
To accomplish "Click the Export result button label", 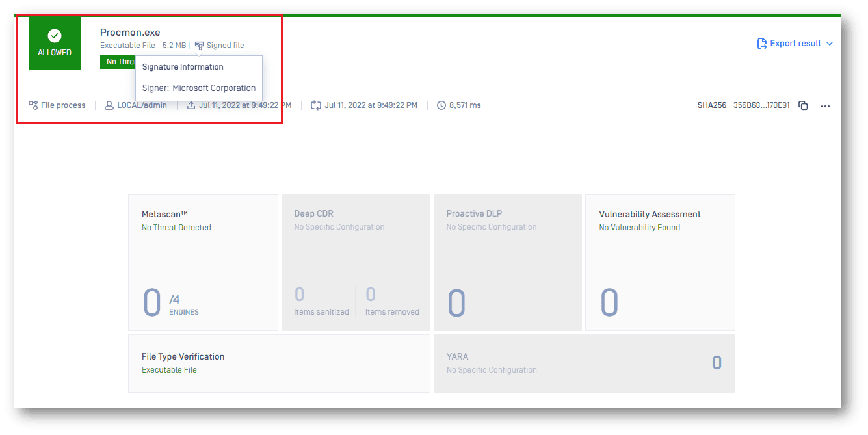I will (x=796, y=44).
